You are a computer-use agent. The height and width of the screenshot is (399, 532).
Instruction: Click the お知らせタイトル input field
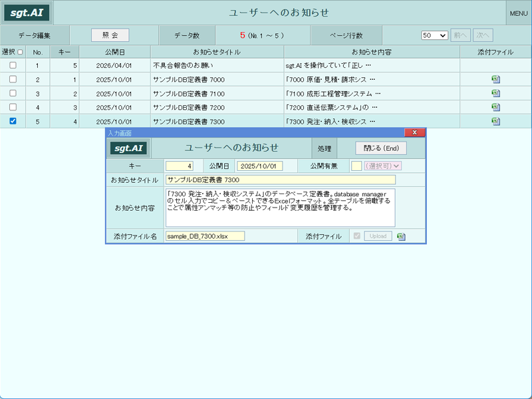click(281, 180)
